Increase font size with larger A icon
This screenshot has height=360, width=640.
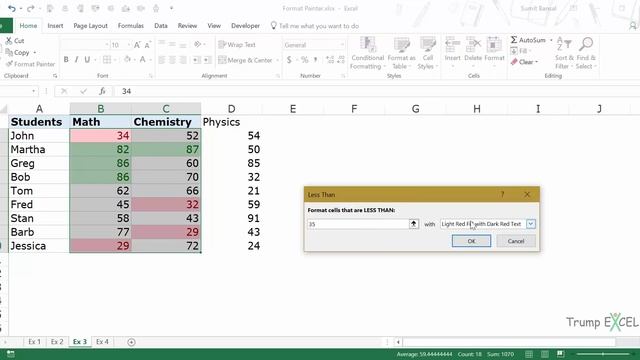point(137,44)
